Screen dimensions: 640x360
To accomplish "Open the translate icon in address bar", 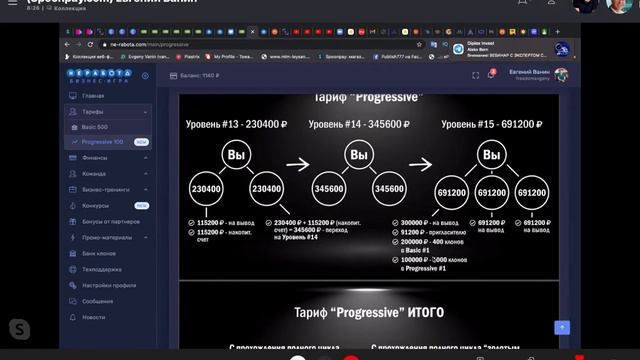I will 434,44.
